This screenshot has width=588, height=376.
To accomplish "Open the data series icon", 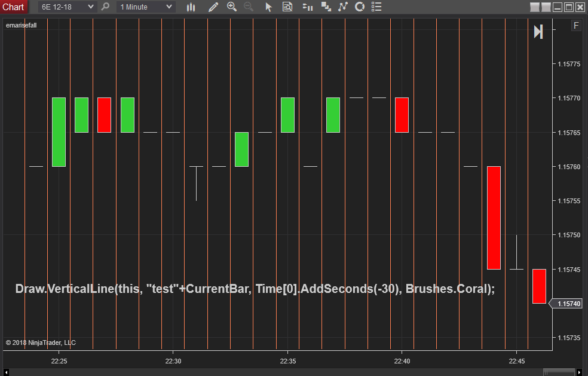I will point(326,7).
